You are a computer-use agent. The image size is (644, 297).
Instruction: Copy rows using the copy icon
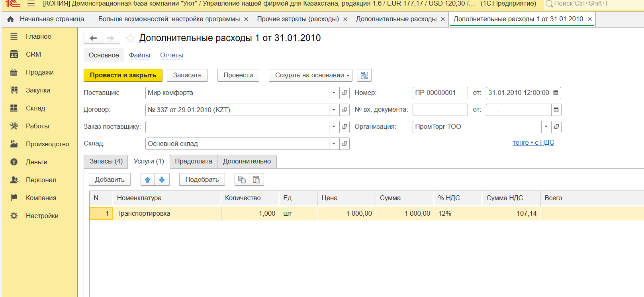click(242, 180)
